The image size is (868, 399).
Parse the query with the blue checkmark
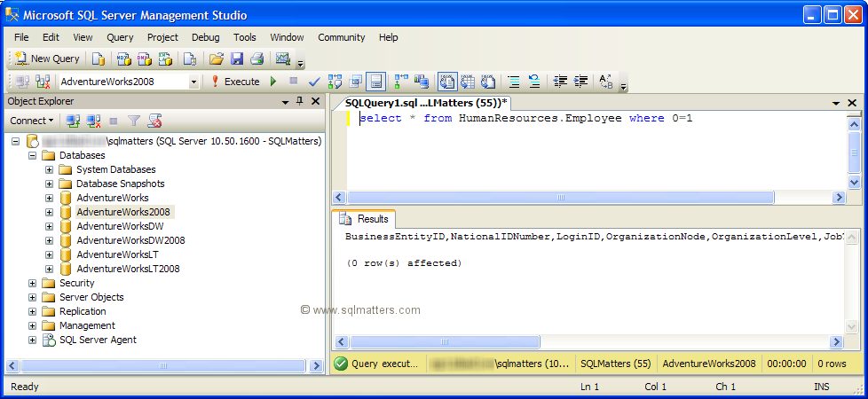[314, 82]
